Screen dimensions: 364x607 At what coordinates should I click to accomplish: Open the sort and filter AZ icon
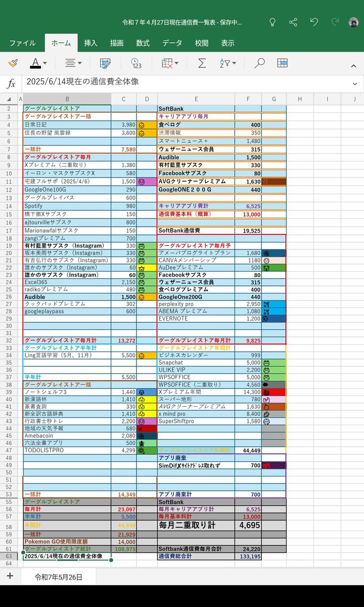pos(225,63)
